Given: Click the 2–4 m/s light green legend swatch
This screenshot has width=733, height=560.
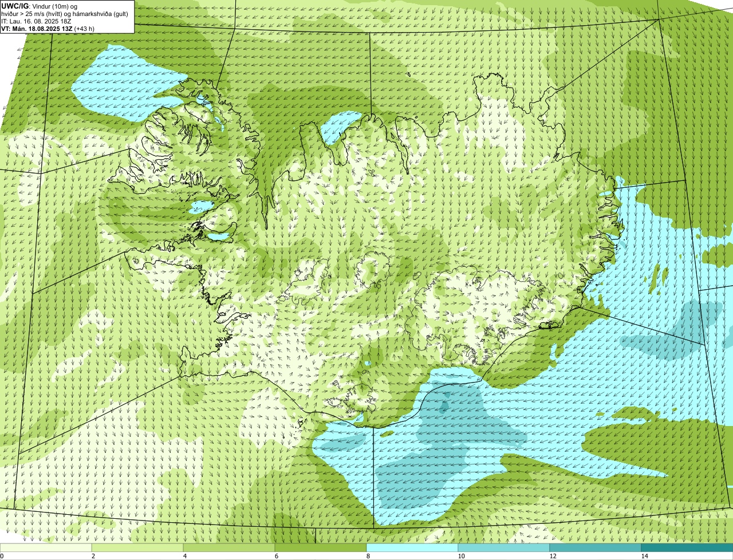Looking at the screenshot, I should tap(137, 547).
